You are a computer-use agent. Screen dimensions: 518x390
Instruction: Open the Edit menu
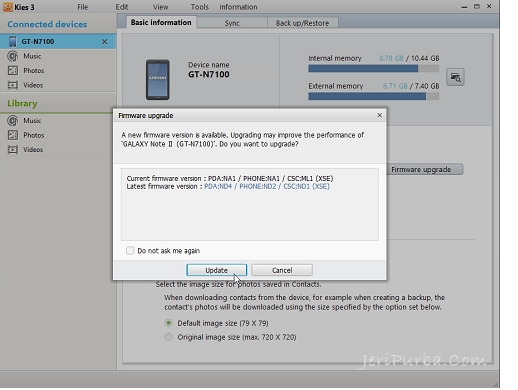click(x=122, y=7)
